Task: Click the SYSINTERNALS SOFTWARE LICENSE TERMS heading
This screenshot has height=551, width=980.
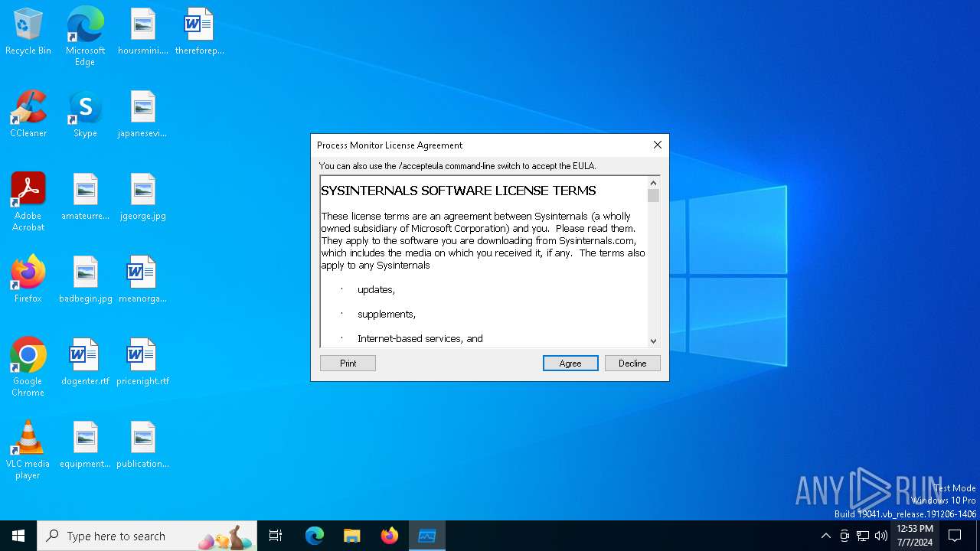Action: point(459,191)
